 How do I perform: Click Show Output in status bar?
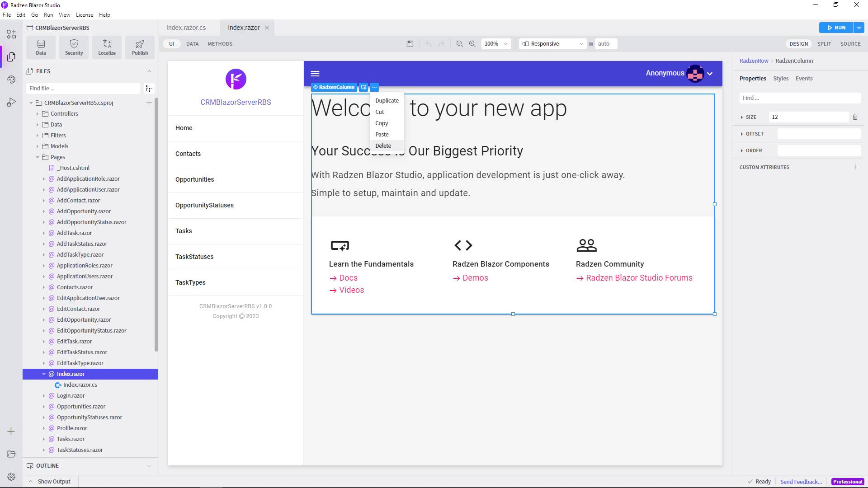click(54, 482)
